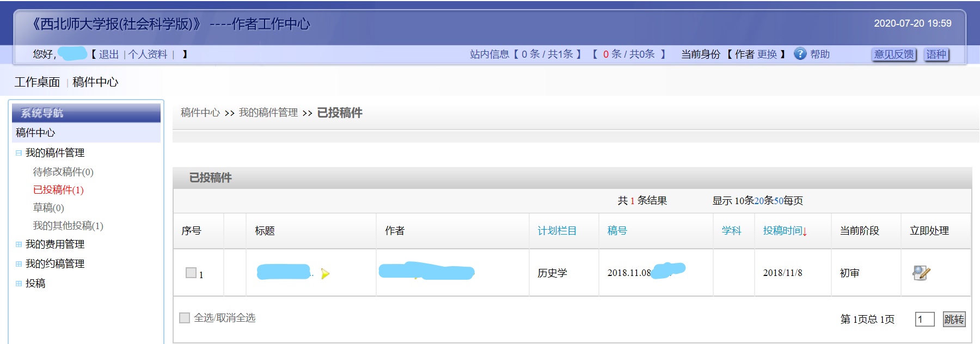Collapse the 我的稿件管理 tree node

19,153
